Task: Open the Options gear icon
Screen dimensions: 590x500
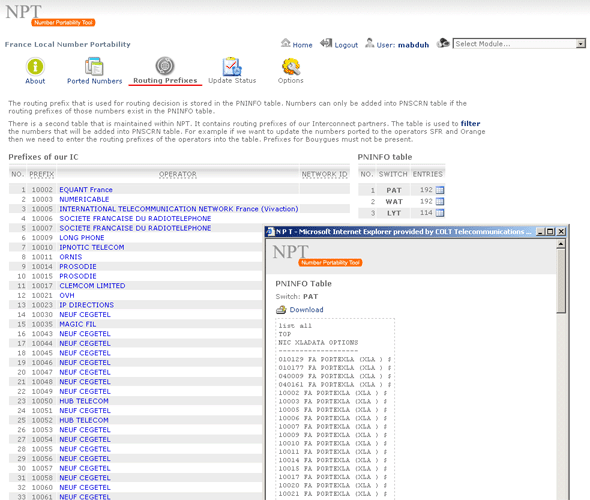Action: point(291,67)
